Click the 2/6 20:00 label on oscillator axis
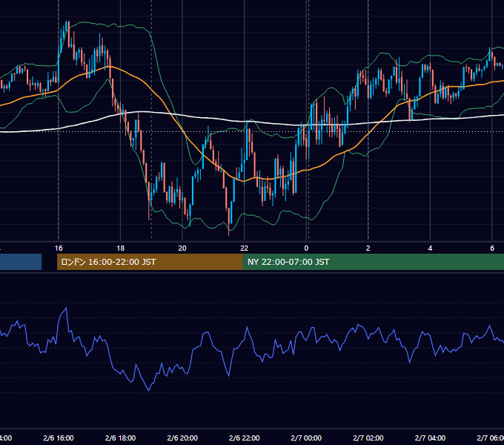The height and width of the screenshot is (445, 504). coord(182,438)
